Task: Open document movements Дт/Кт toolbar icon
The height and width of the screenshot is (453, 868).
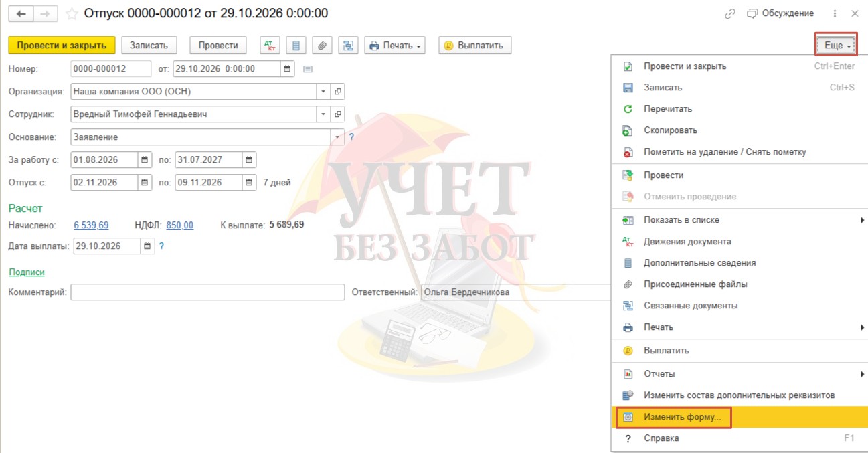Action: [270, 46]
